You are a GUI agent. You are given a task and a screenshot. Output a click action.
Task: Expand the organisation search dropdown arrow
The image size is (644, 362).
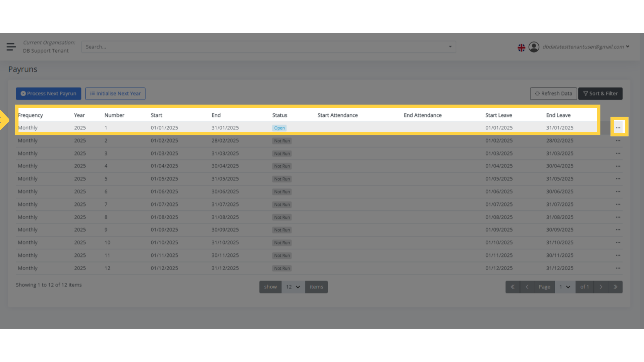(x=450, y=47)
